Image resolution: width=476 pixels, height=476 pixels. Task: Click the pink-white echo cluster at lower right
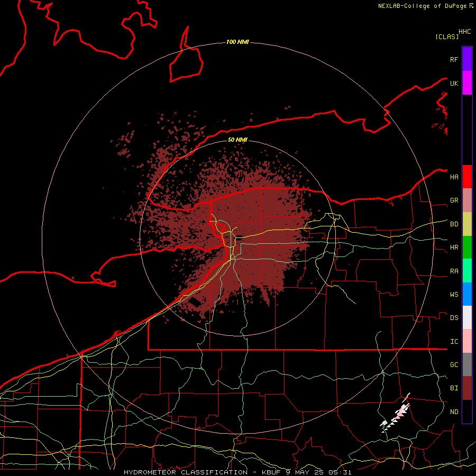[x=395, y=414]
